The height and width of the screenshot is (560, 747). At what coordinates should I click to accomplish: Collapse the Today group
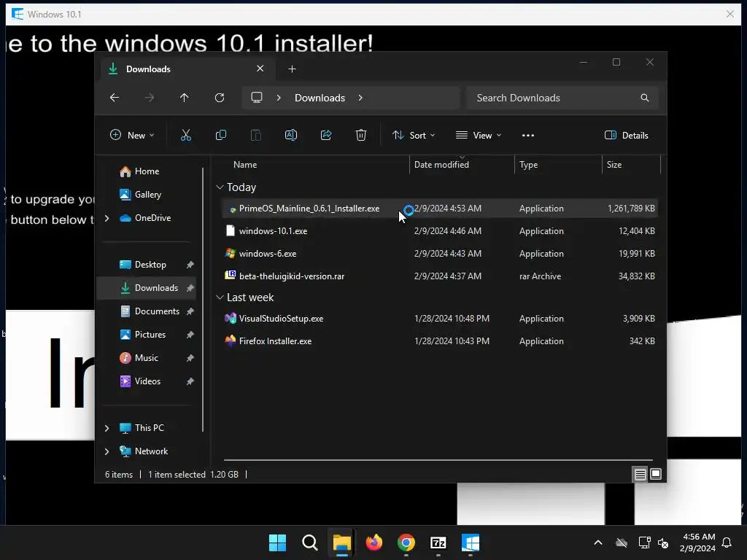click(x=220, y=187)
